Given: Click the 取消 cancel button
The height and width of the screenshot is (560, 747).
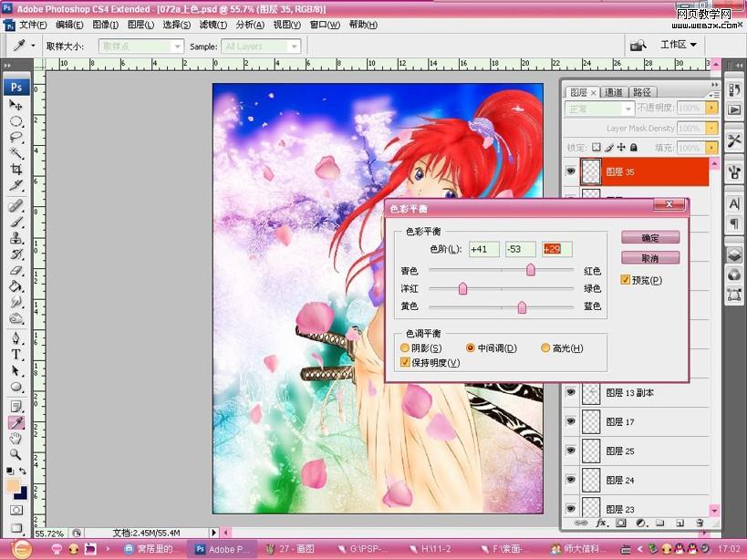Looking at the screenshot, I should pos(650,258).
